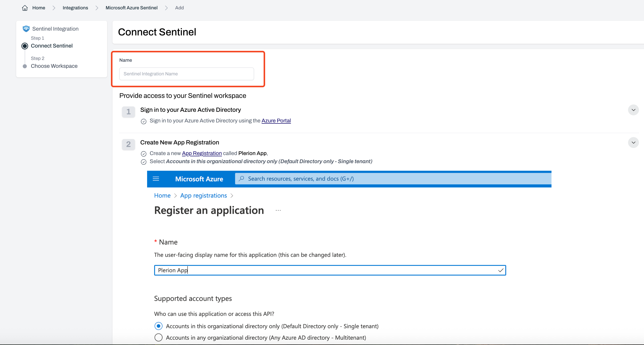This screenshot has height=345, width=644.
Task: Click the Azure search magnifier icon
Action: point(241,179)
